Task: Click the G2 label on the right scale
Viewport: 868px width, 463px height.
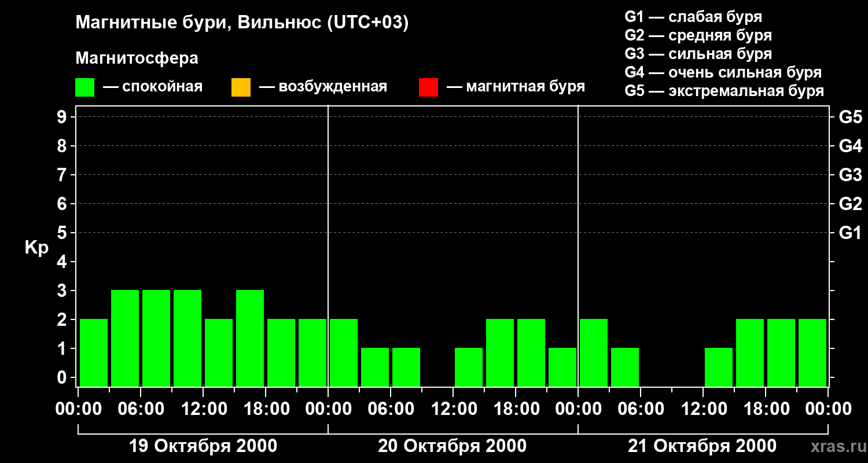Action: (850, 204)
